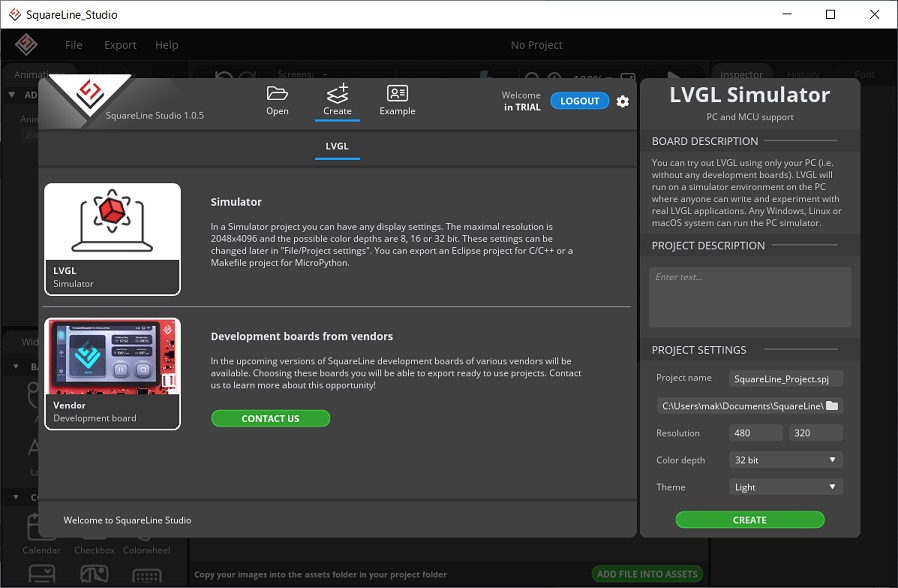Click the Open folder icon
This screenshot has width=898, height=588.
click(x=277, y=94)
